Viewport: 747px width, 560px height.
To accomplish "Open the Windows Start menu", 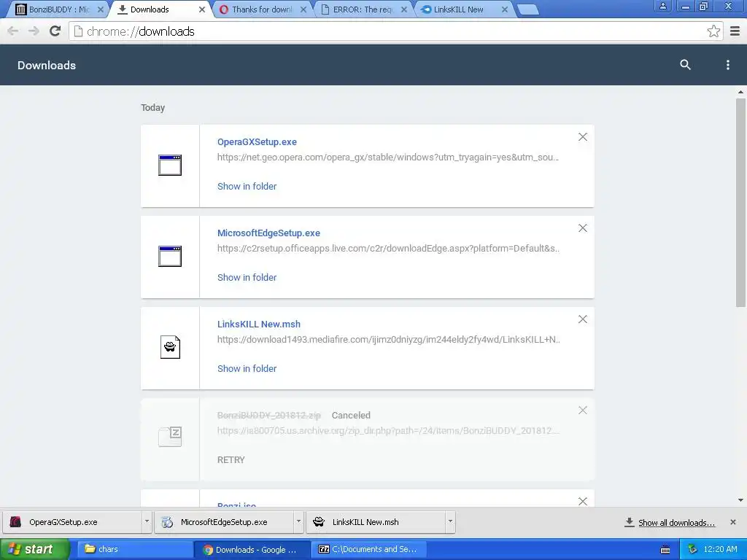I will tap(34, 549).
